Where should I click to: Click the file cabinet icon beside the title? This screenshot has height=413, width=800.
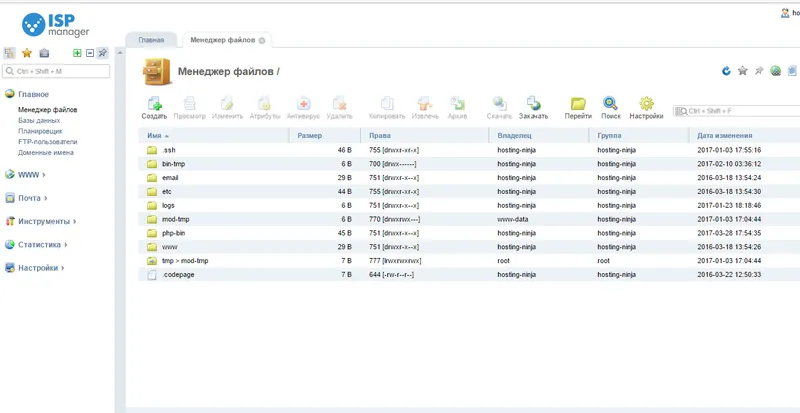156,71
